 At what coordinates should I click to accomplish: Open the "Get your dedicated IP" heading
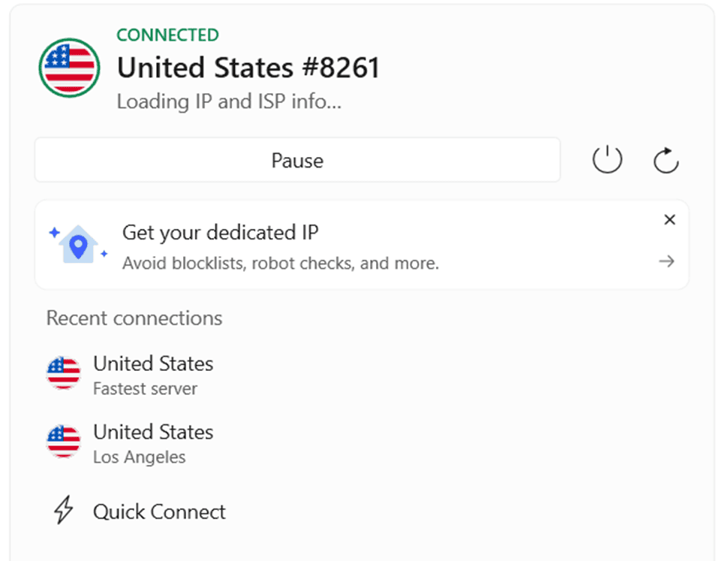tap(220, 232)
